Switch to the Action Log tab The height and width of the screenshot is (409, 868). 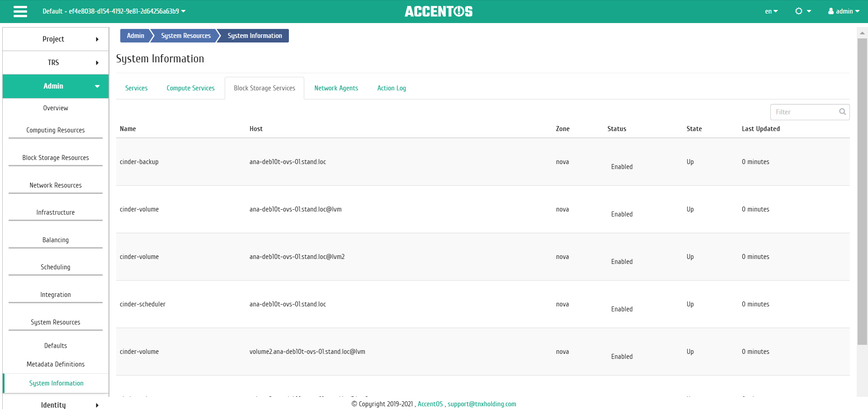pyautogui.click(x=392, y=88)
